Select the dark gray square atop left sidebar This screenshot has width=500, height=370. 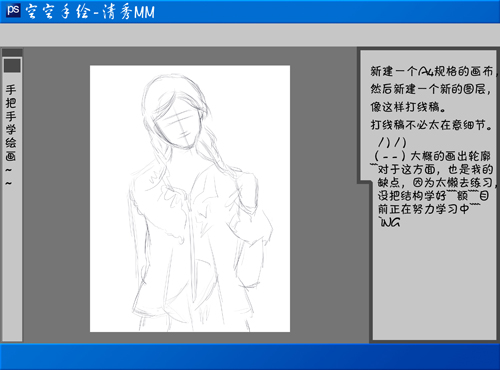tap(12, 66)
